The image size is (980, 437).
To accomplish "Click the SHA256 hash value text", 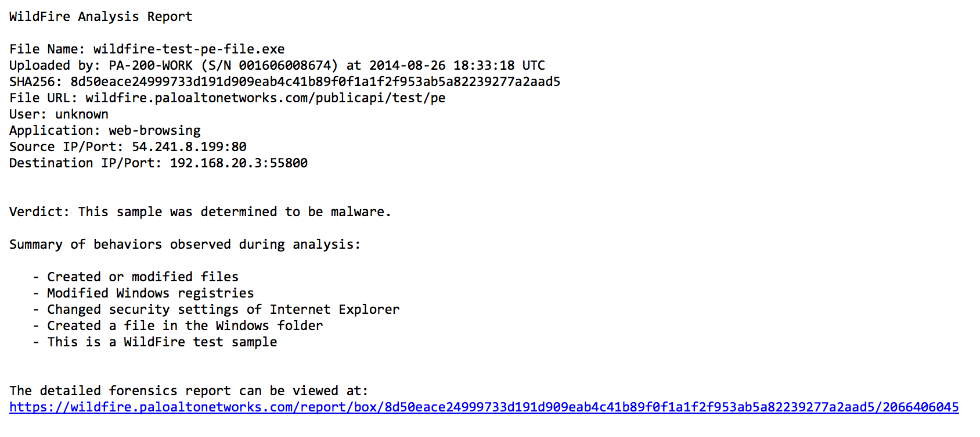I will click(x=315, y=82).
